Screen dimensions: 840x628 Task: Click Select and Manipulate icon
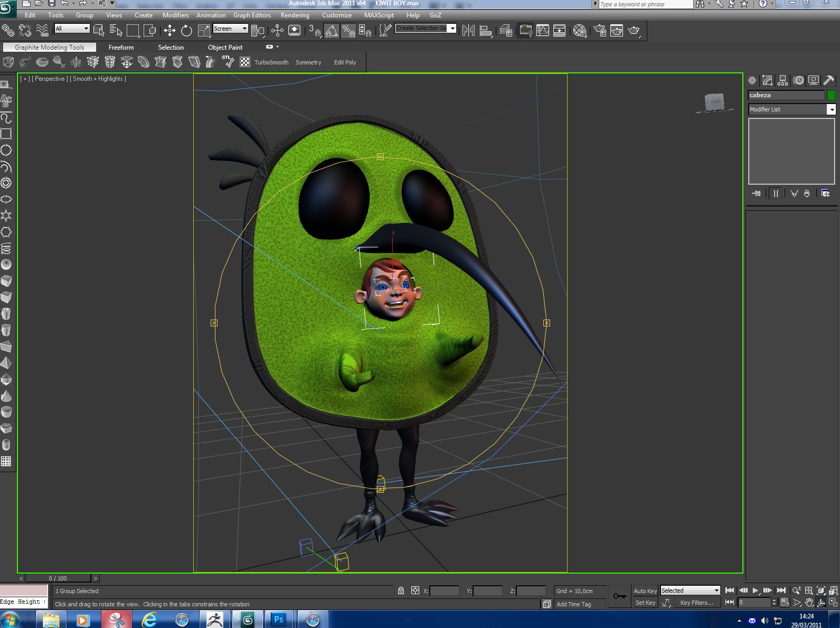pyautogui.click(x=277, y=31)
